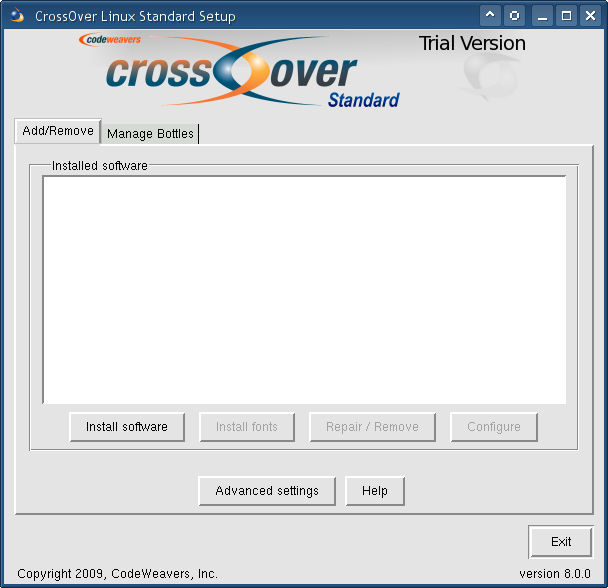608x588 pixels.
Task: Click the Repair / Remove button
Action: click(x=372, y=427)
